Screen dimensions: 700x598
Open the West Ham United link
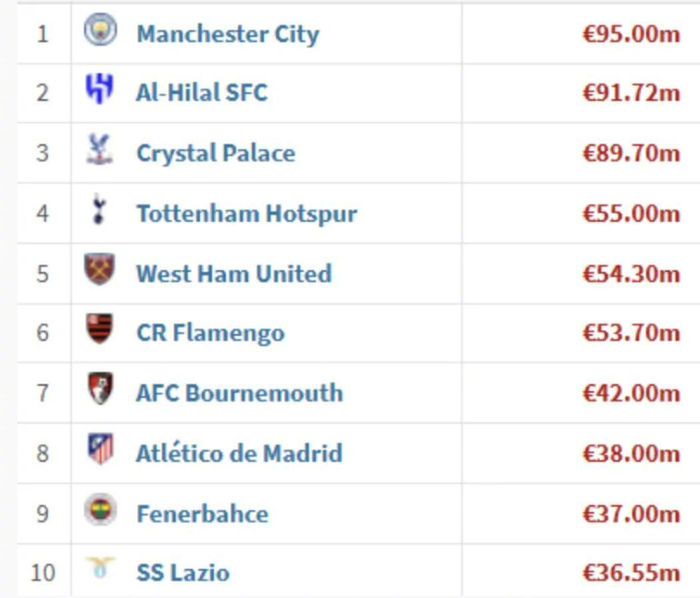pyautogui.click(x=234, y=273)
